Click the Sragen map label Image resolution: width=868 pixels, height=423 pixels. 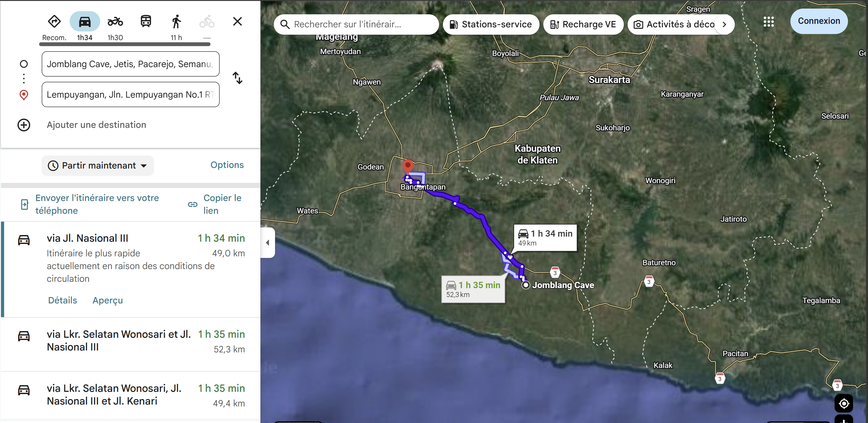click(698, 10)
